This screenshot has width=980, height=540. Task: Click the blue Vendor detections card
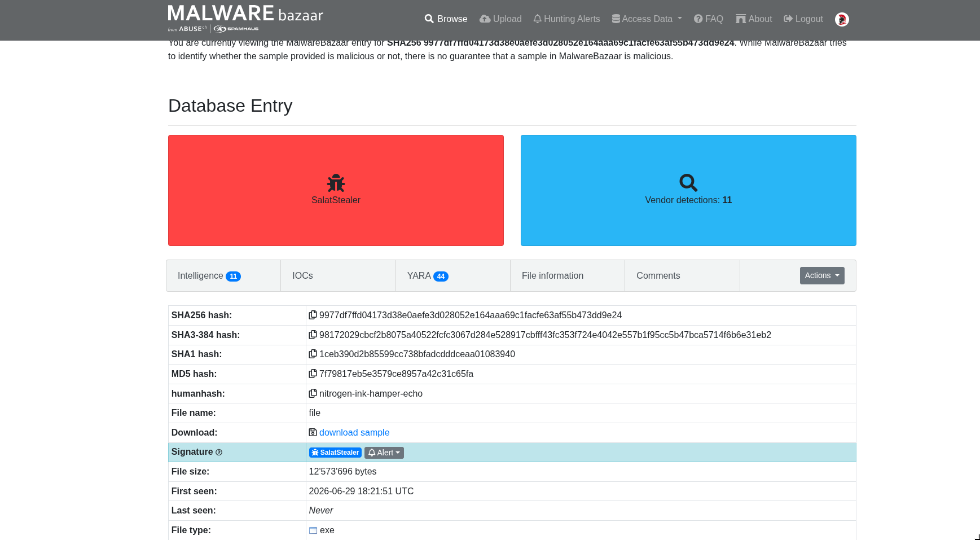click(x=688, y=190)
